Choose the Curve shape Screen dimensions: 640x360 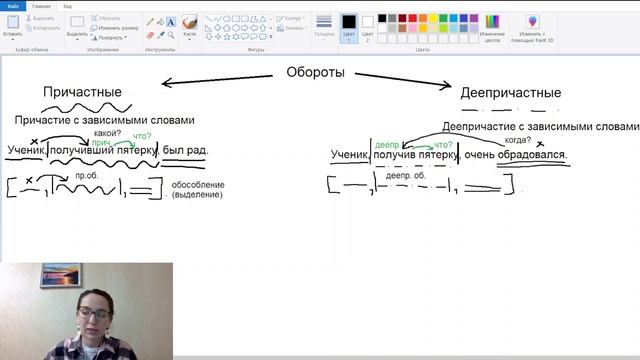pyautogui.click(x=217, y=19)
